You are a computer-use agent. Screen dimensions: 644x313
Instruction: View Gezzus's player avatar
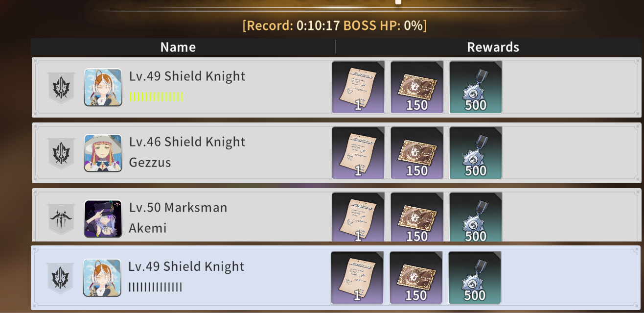point(103,153)
